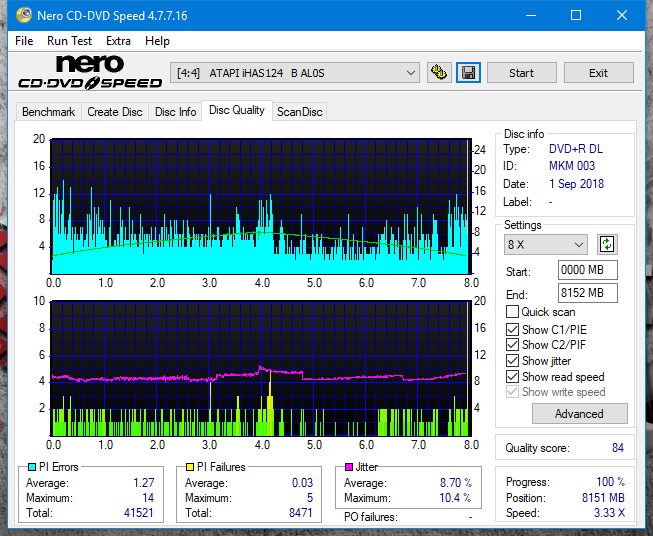Click Position value 8151 MB

pos(603,498)
